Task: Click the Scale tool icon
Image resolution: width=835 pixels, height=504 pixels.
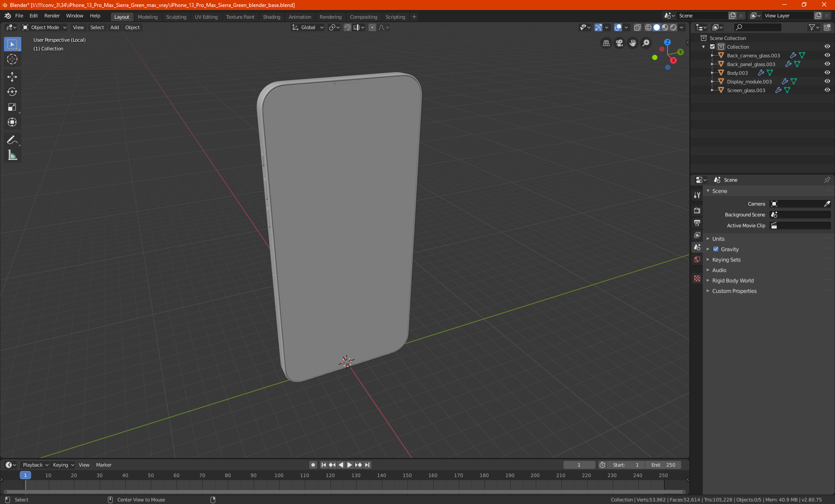Action: click(x=12, y=106)
